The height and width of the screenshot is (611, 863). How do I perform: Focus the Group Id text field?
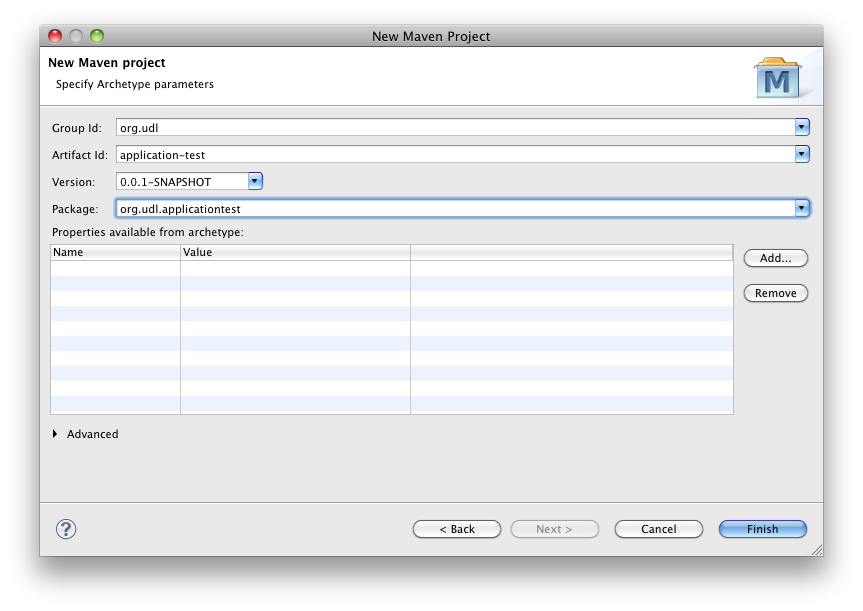[454, 127]
